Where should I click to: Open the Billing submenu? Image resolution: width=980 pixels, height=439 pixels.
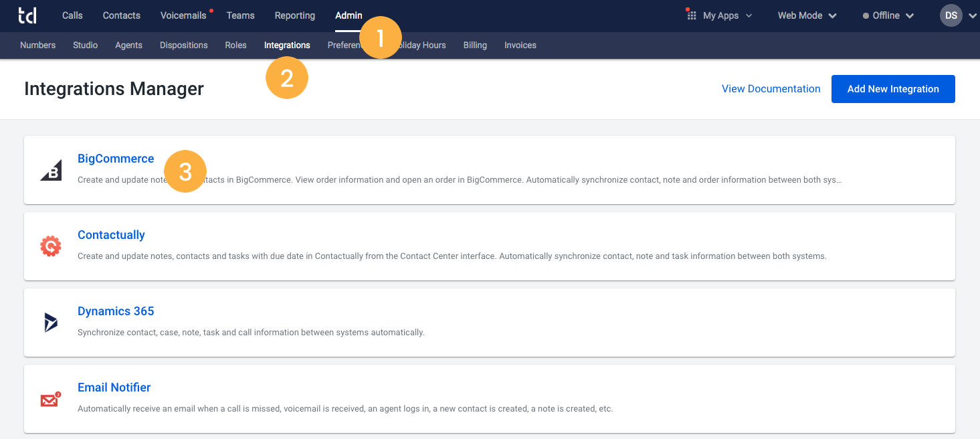click(475, 45)
